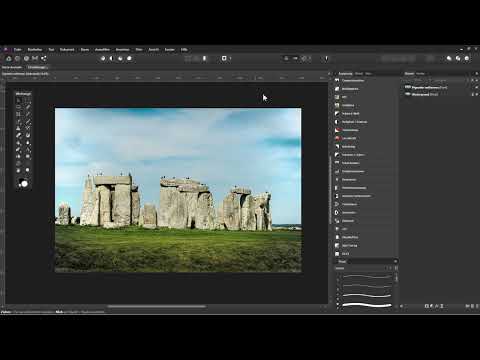Apply Auto Levels from the toolbar
Screen dimensions: 480x360
(103, 58)
